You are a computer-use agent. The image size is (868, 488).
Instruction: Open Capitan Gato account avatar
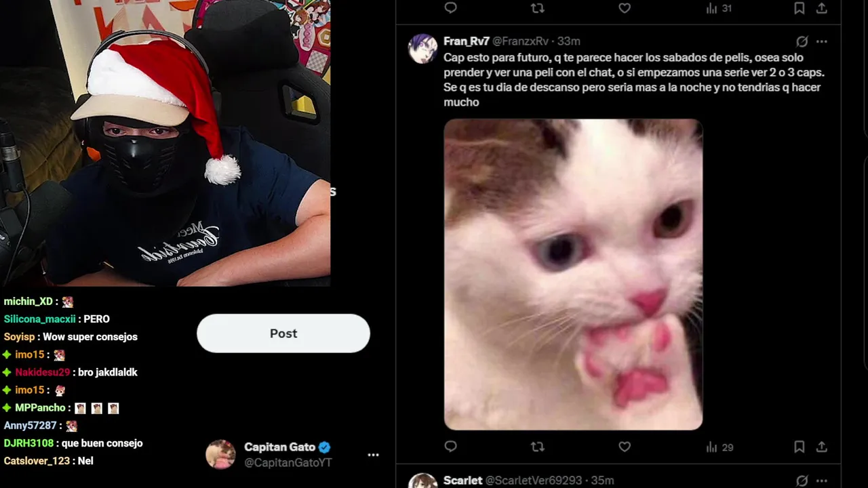[220, 455]
